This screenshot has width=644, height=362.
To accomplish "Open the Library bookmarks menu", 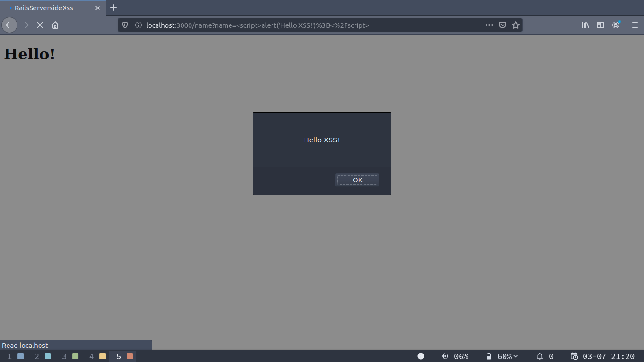I will pyautogui.click(x=586, y=25).
